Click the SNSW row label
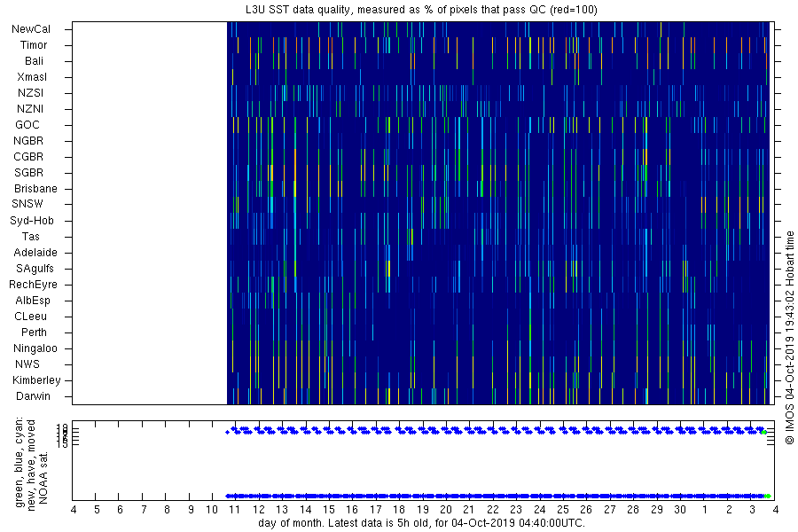The height and width of the screenshot is (532, 798). coord(27,204)
